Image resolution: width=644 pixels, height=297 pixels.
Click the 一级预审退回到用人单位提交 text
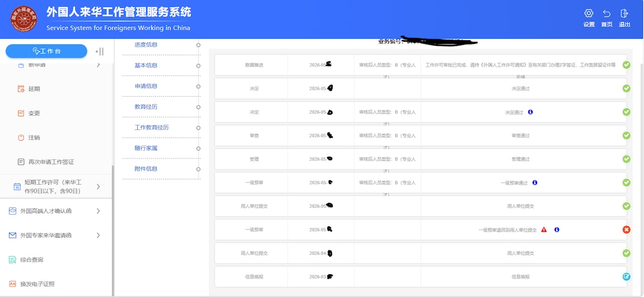click(507, 230)
